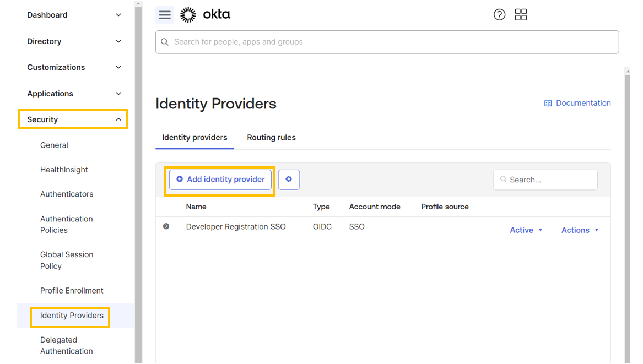Click the Add identity provider button

[219, 180]
